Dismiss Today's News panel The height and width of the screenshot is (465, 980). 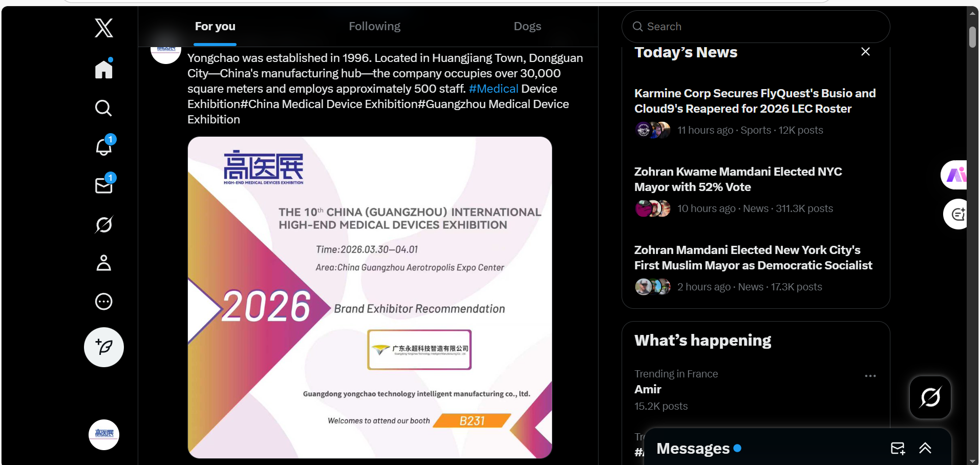[x=865, y=52]
